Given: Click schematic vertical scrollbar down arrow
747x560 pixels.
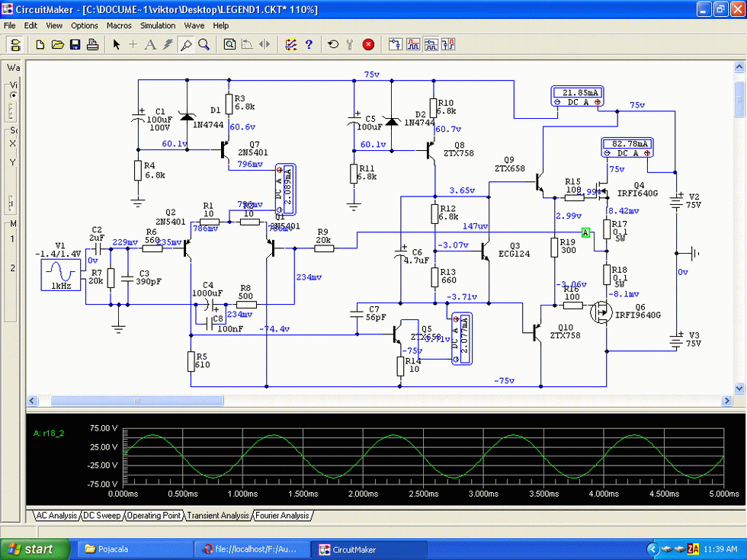Looking at the screenshot, I should click(x=739, y=388).
